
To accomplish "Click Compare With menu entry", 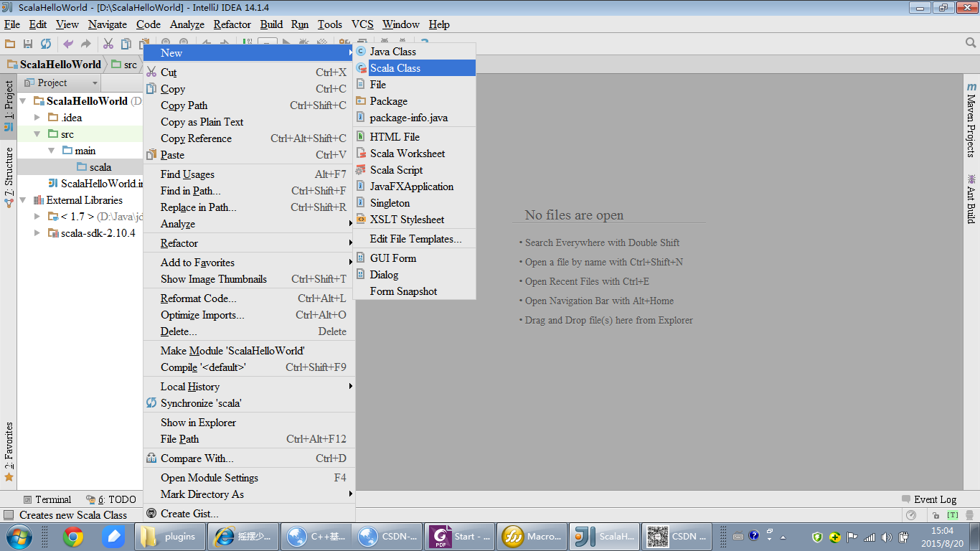I will pyautogui.click(x=249, y=458).
